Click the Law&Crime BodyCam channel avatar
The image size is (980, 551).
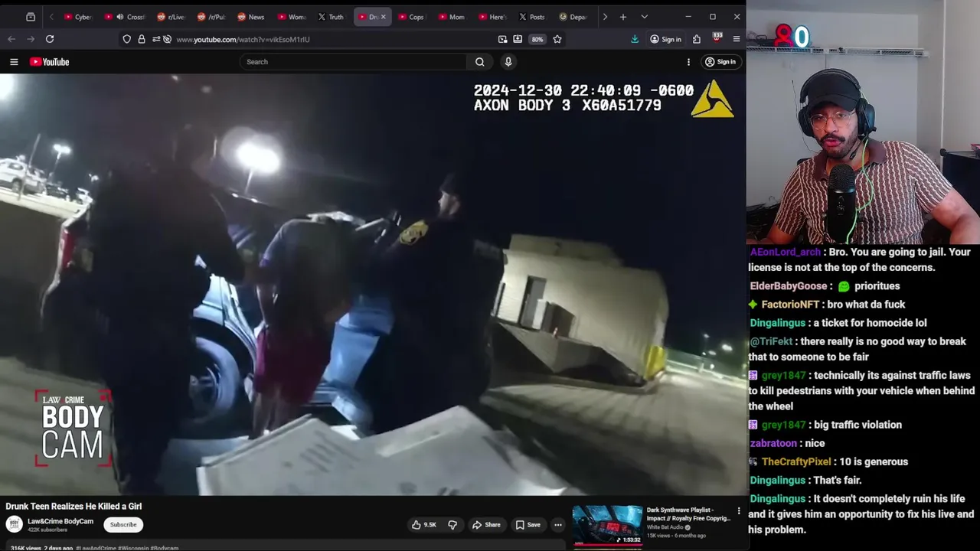14,524
